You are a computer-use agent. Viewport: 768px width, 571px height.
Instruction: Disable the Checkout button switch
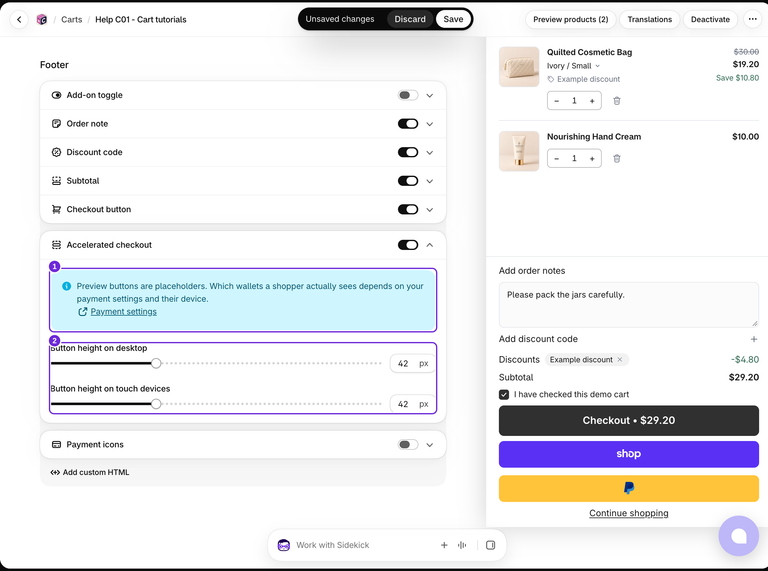pos(408,209)
